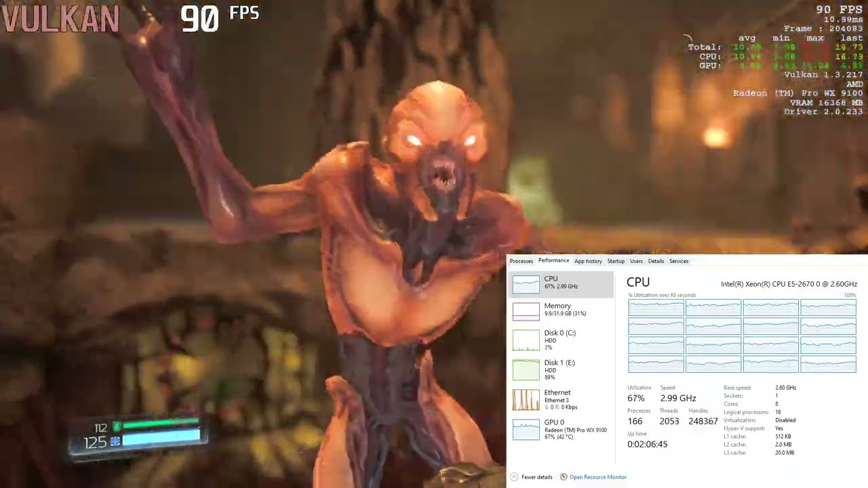Select the Ethernet network graph item

click(x=560, y=399)
